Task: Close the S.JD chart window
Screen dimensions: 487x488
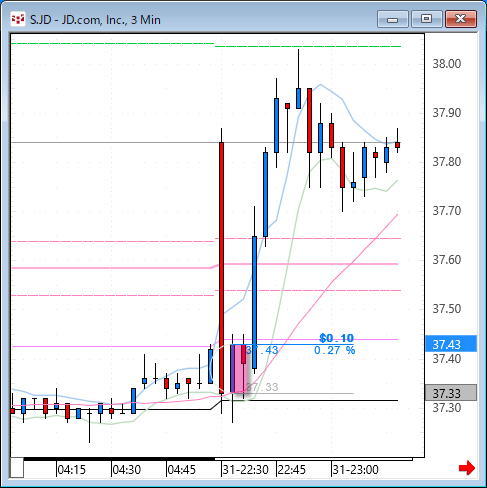Action: (x=461, y=19)
